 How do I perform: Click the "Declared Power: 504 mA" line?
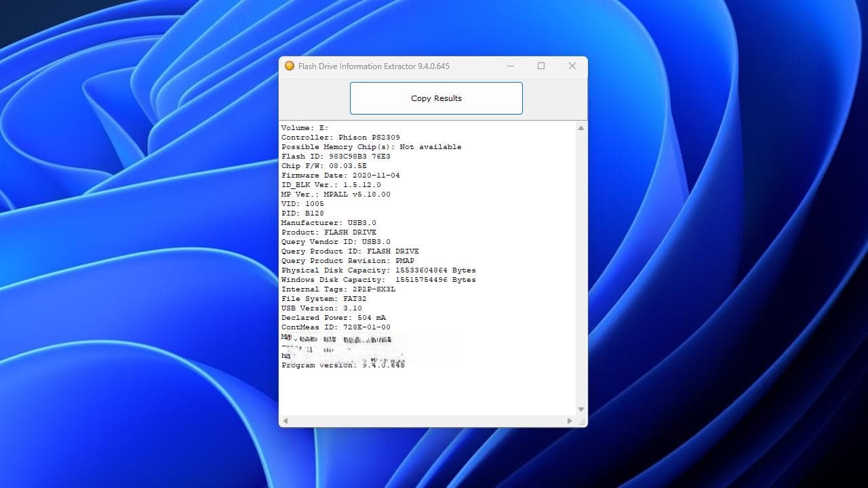click(x=334, y=317)
